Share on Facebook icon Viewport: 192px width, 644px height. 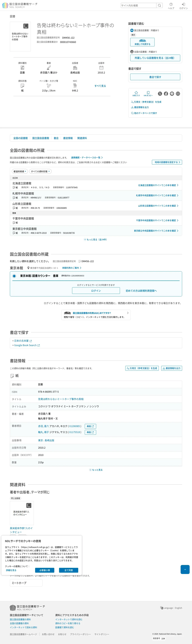click(x=166, y=94)
